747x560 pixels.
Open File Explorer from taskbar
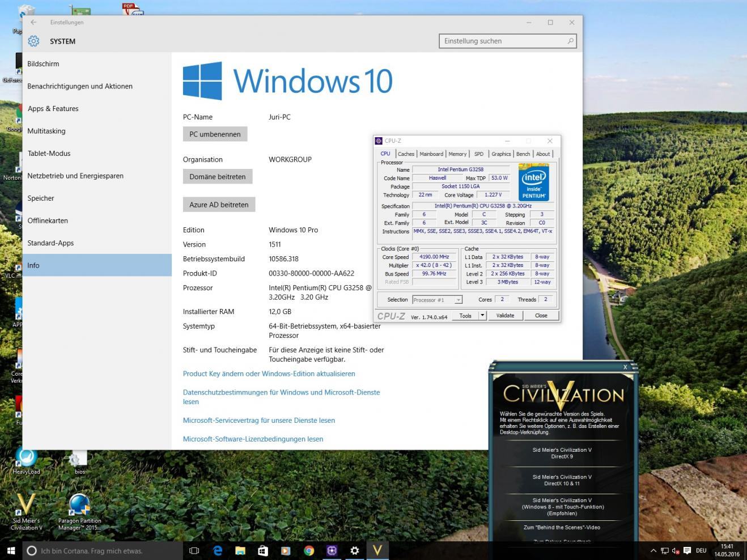tap(240, 550)
